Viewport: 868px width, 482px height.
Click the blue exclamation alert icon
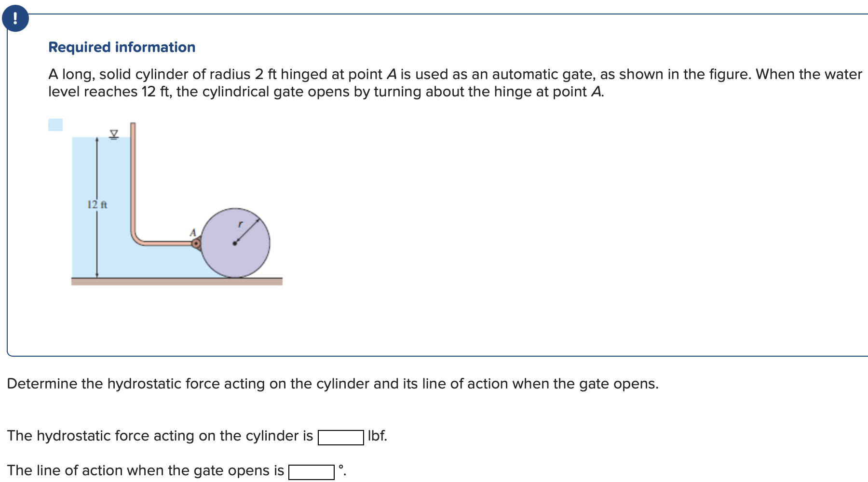point(16,19)
